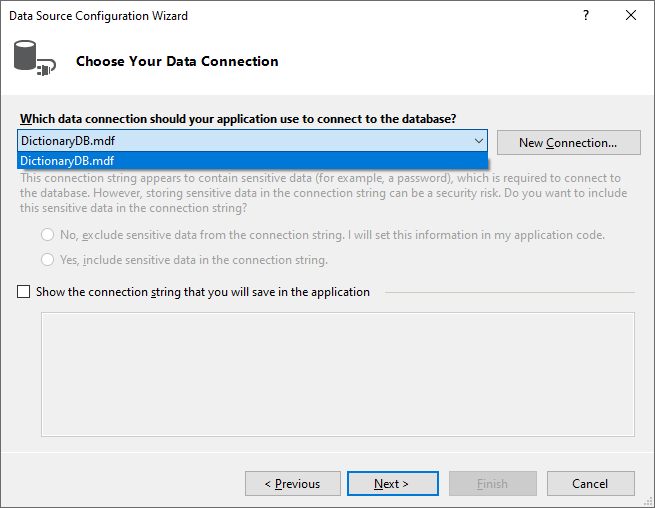The image size is (655, 508).
Task: Select Yes, include sensitive data radio
Action: coord(47,260)
